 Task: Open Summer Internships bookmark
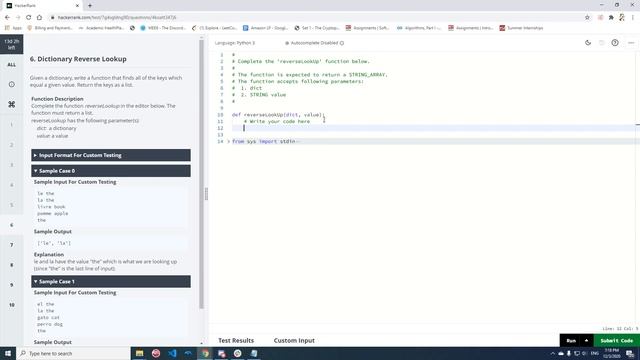(x=521, y=28)
